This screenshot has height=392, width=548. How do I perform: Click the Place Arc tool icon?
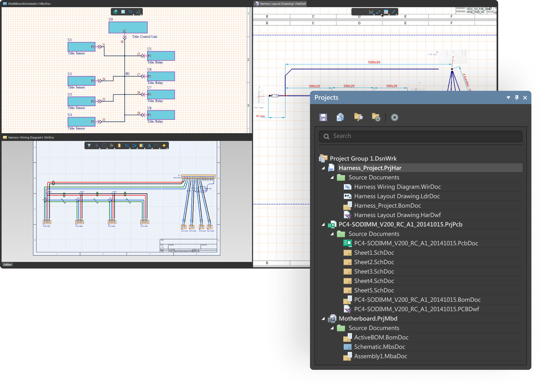tap(157, 145)
